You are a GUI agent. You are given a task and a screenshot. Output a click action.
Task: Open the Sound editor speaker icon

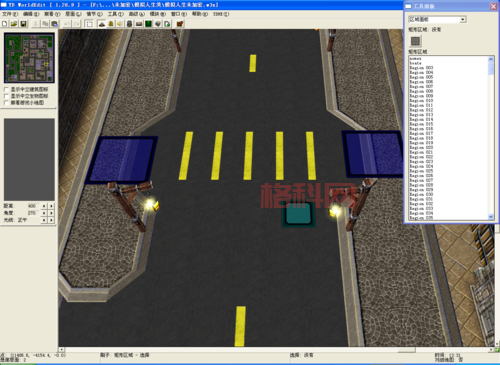click(x=120, y=24)
